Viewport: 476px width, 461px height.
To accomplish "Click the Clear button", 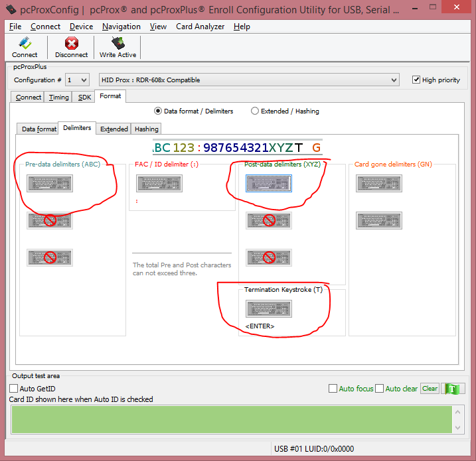I will point(430,389).
